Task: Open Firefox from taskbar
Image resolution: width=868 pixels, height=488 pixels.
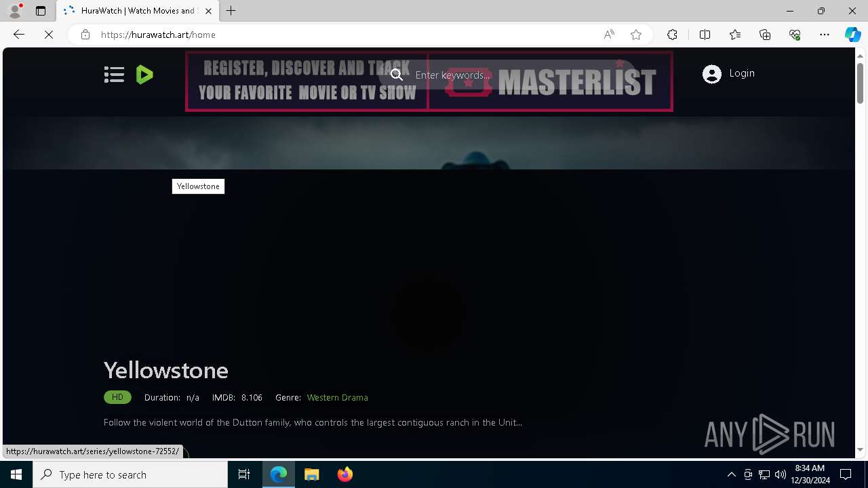Action: pos(344,474)
